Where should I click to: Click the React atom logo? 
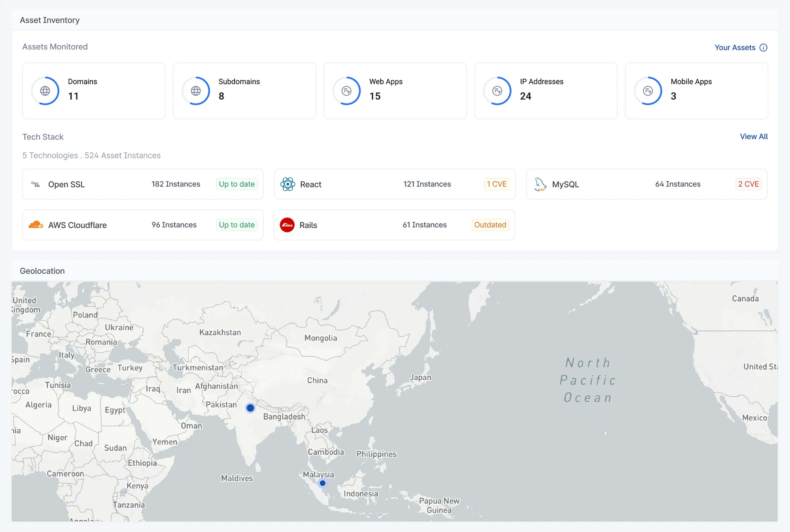pyautogui.click(x=288, y=184)
